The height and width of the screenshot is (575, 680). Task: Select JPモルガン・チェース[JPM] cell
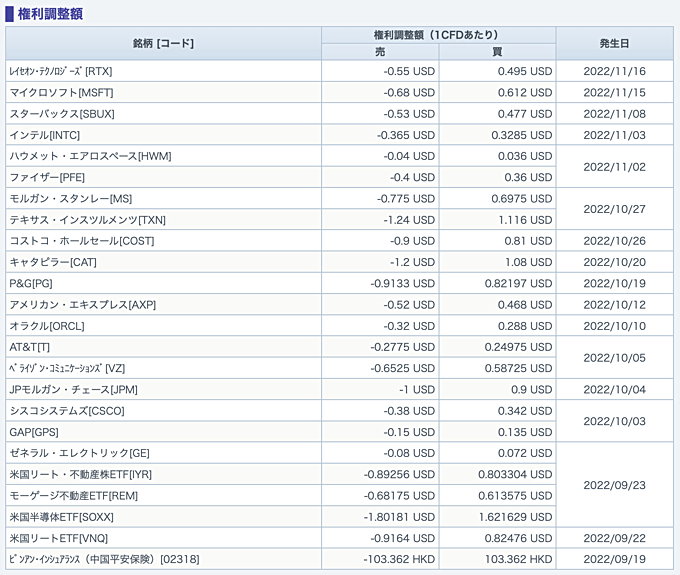163,389
